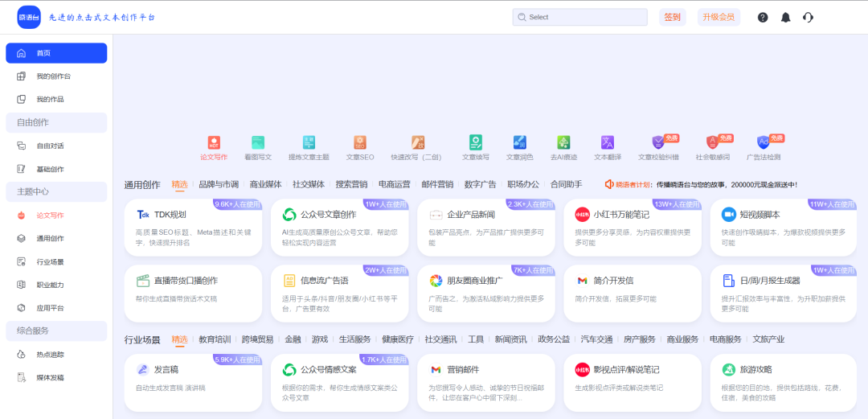Switch to 跨境贸易 tab
The height and width of the screenshot is (419, 868).
tap(257, 339)
